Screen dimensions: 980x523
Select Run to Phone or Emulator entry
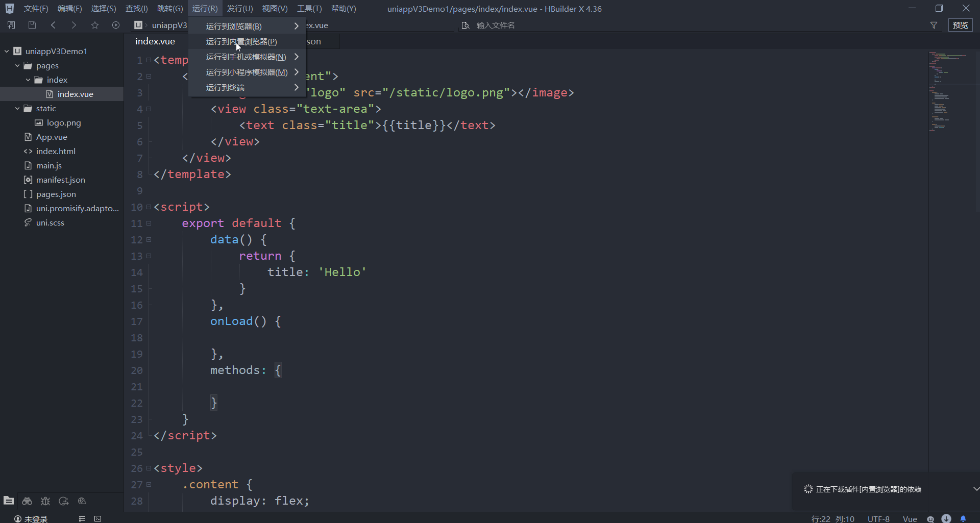pos(247,57)
